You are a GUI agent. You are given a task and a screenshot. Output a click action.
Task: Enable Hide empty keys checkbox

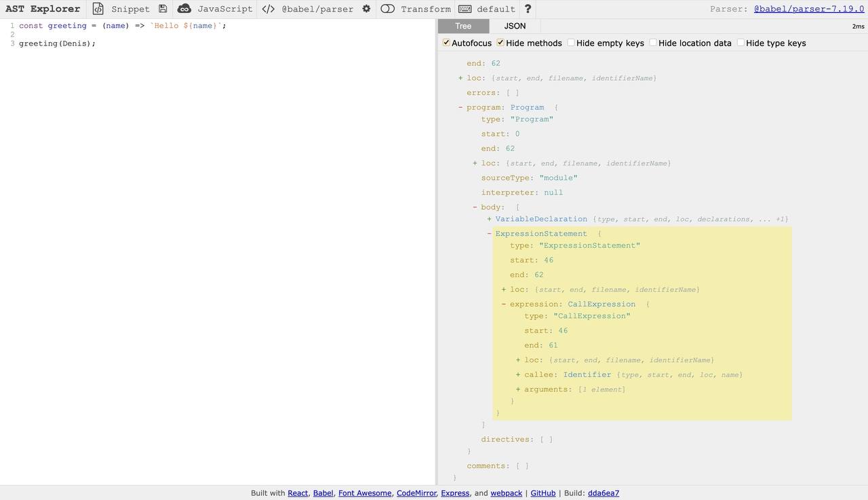571,43
